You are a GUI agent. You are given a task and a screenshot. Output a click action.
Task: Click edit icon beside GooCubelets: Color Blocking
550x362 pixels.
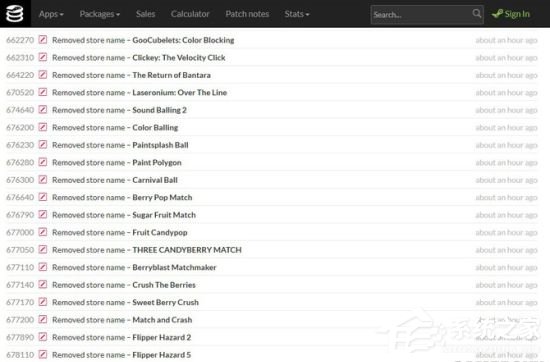click(43, 40)
